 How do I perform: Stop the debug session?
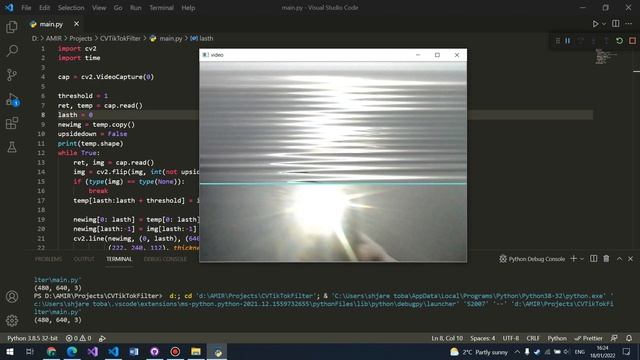pos(632,41)
